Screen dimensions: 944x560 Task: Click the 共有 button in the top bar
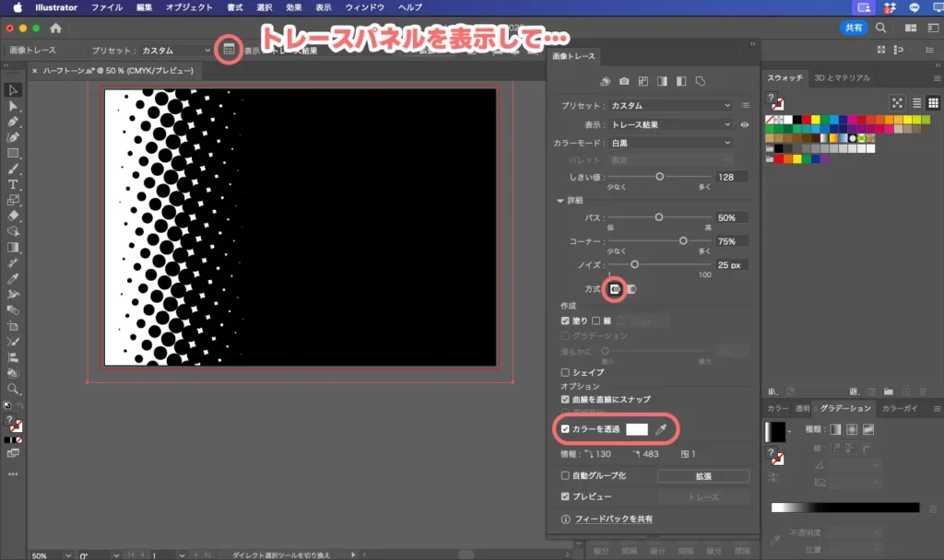(x=853, y=27)
